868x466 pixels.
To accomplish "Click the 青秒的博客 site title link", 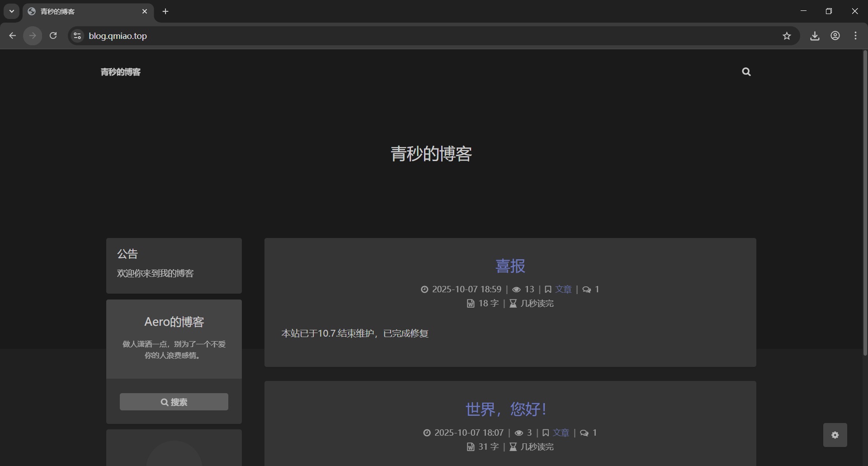I will (x=120, y=72).
